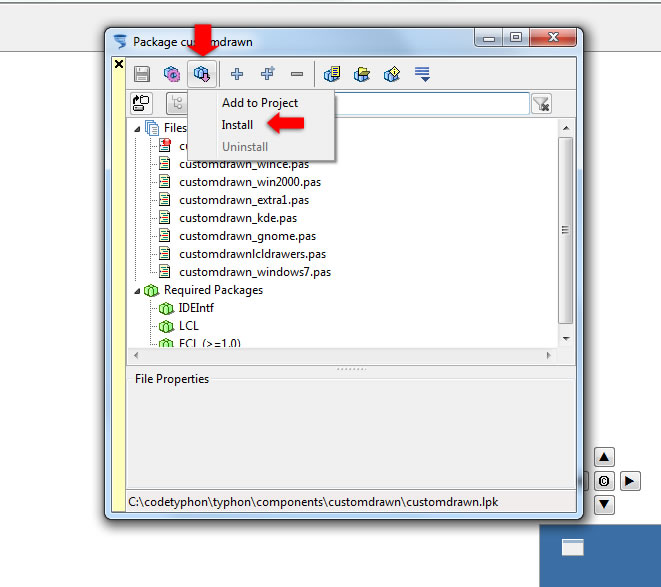Click the Compile package gear icon
The height and width of the screenshot is (587, 661).
172,74
